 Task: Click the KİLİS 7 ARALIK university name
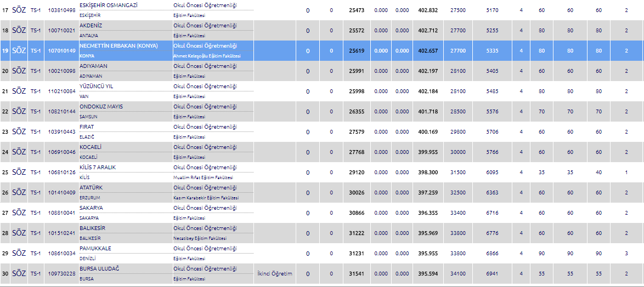click(98, 167)
